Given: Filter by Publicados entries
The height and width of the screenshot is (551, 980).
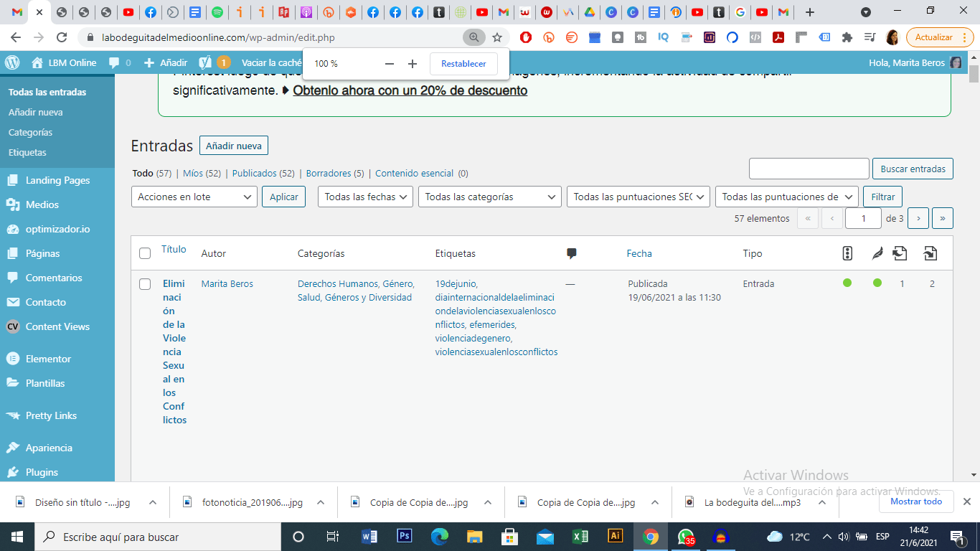Looking at the screenshot, I should pyautogui.click(x=255, y=173).
